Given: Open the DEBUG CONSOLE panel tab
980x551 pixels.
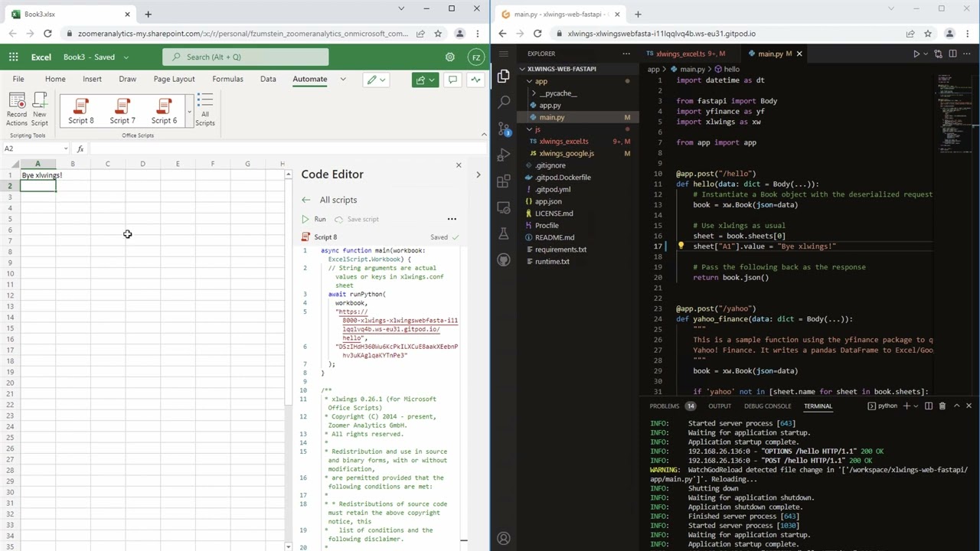Looking at the screenshot, I should pos(767,406).
